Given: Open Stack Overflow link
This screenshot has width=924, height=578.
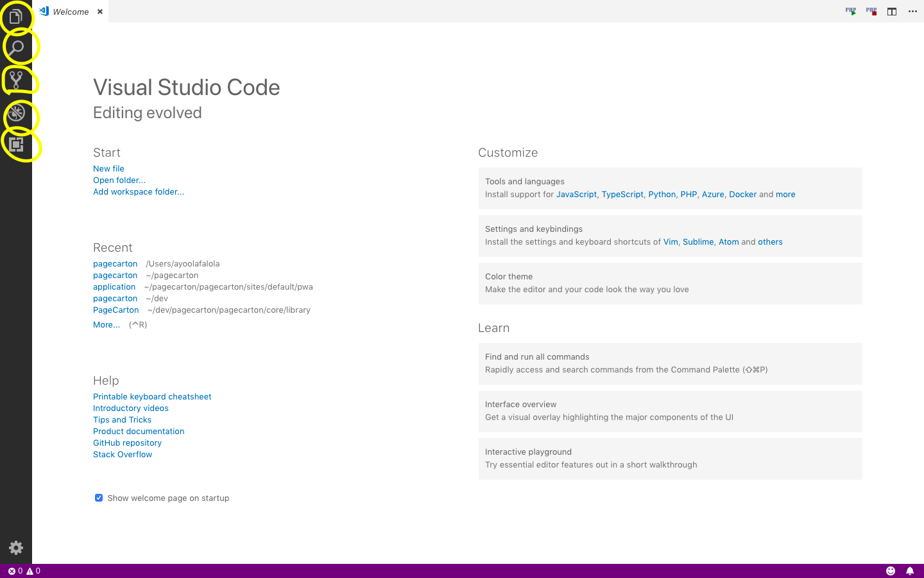Looking at the screenshot, I should pyautogui.click(x=123, y=455).
